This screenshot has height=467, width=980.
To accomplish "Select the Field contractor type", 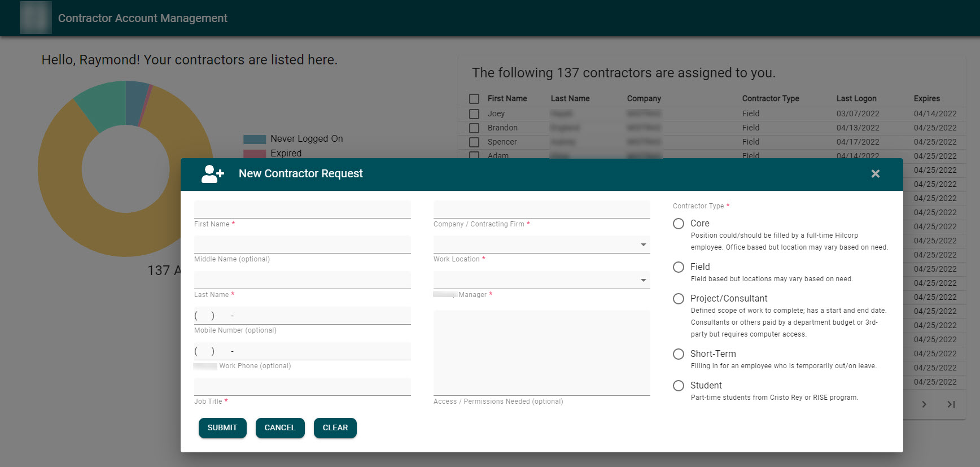I will coord(679,267).
